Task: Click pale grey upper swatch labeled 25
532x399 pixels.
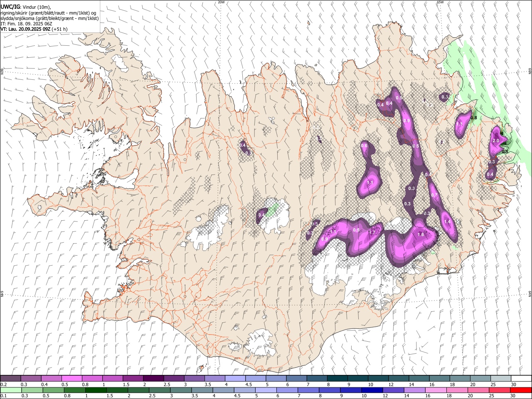Action: pyautogui.click(x=500, y=378)
